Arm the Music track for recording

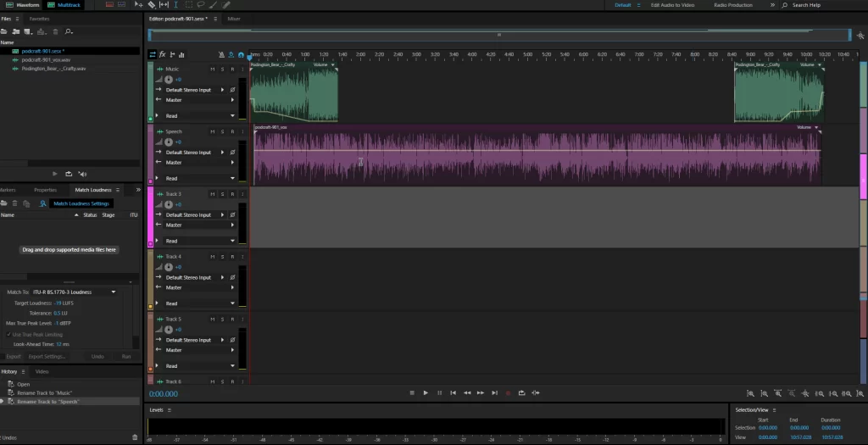pyautogui.click(x=232, y=70)
